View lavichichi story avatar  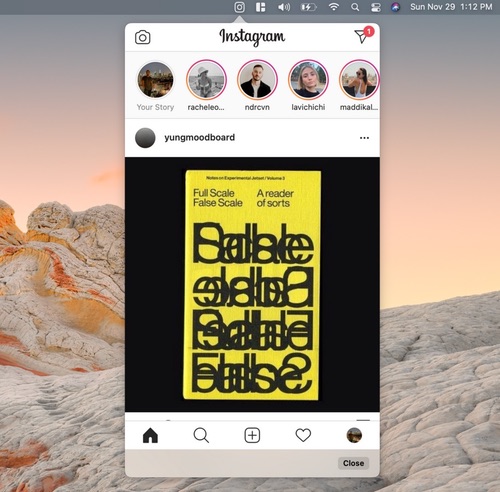pyautogui.click(x=308, y=80)
